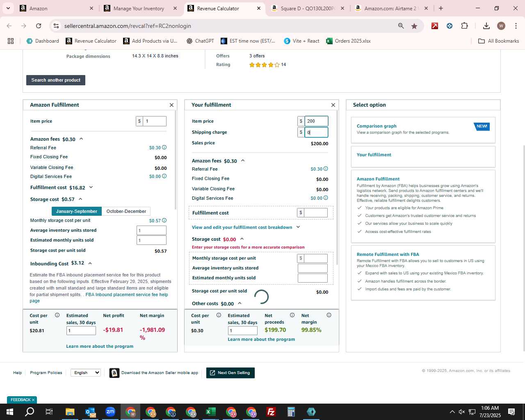Click Learn more under Amazon Fulfillment
525x420 pixels.
[x=100, y=346]
